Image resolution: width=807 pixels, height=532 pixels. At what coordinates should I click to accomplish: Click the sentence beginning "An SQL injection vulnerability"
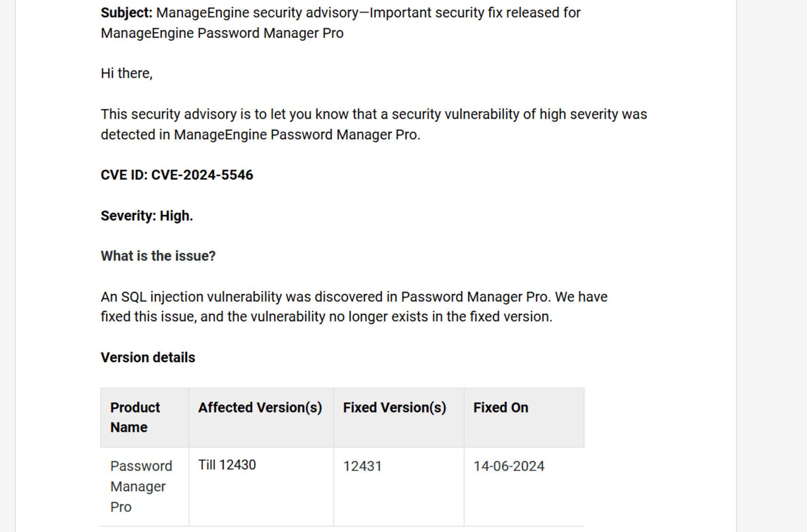pos(354,297)
